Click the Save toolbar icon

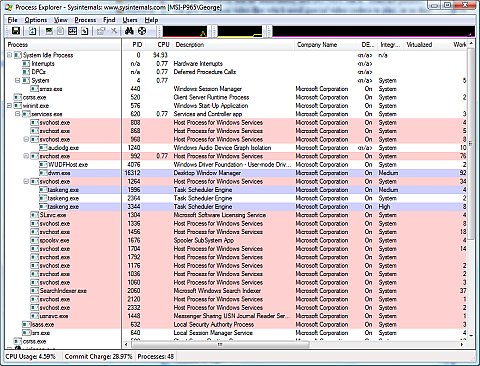click(16, 31)
